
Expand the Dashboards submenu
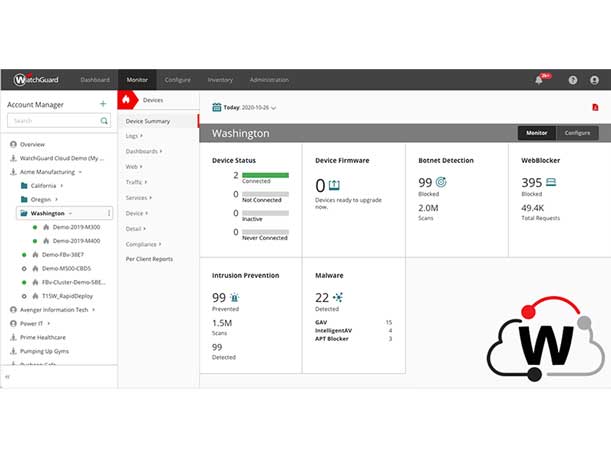tap(143, 151)
